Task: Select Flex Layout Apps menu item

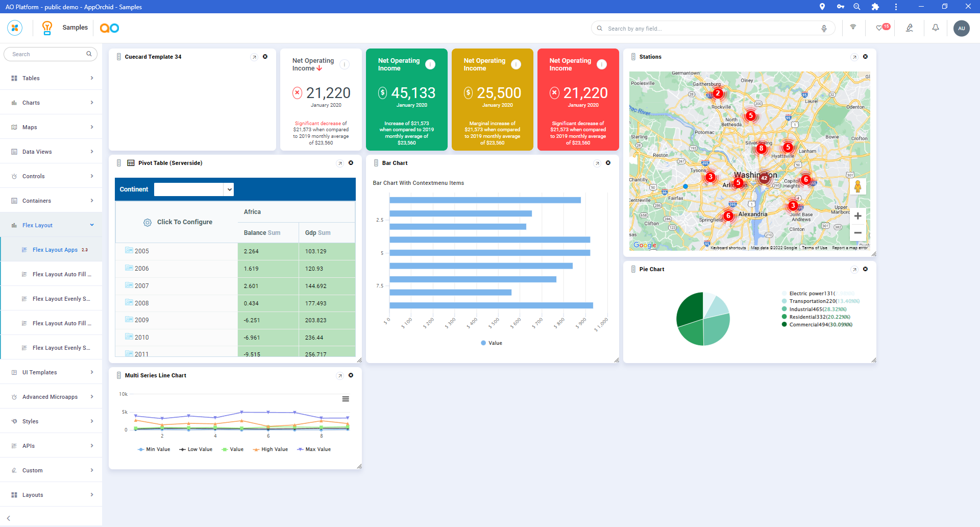Action: (55, 250)
